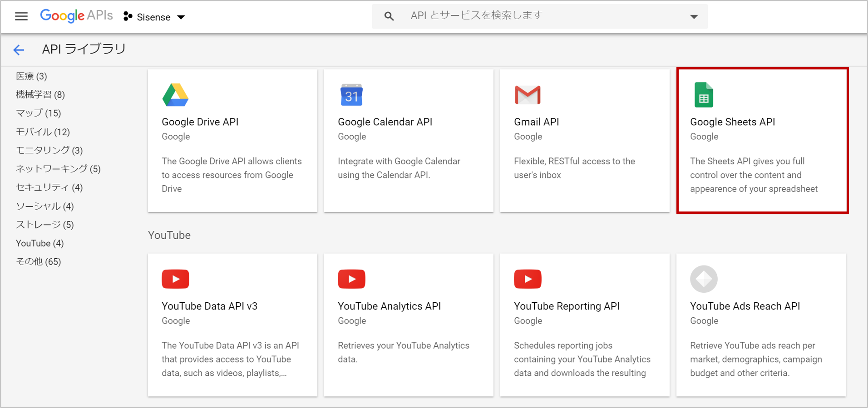Click 'Schedules reporting jobs' description text
The height and width of the screenshot is (408, 868).
(582, 359)
